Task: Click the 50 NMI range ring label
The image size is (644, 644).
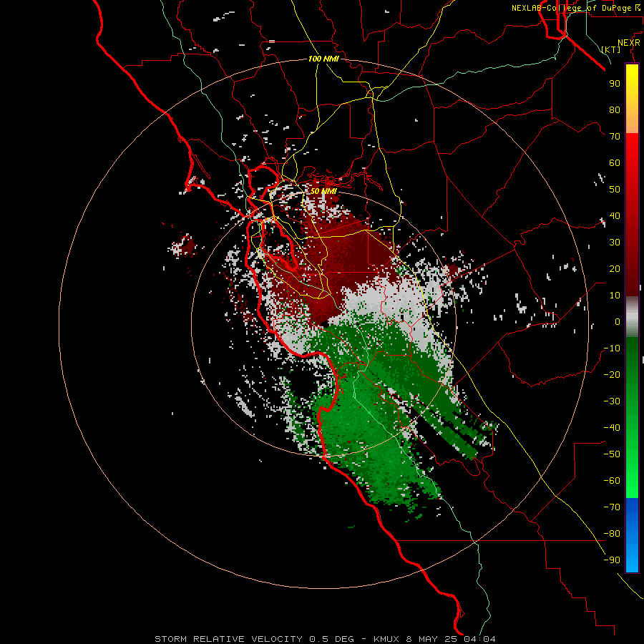Action: tap(323, 191)
